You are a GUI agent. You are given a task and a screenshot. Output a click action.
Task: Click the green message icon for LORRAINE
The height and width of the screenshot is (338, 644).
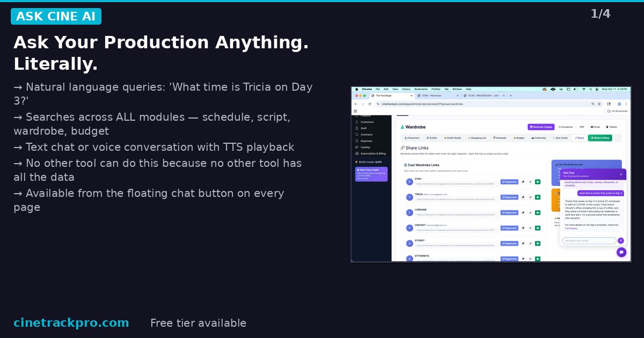tap(538, 212)
